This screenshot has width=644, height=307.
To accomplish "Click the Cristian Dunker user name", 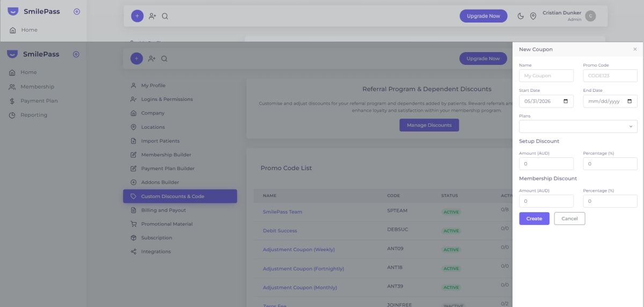I will click(x=562, y=13).
